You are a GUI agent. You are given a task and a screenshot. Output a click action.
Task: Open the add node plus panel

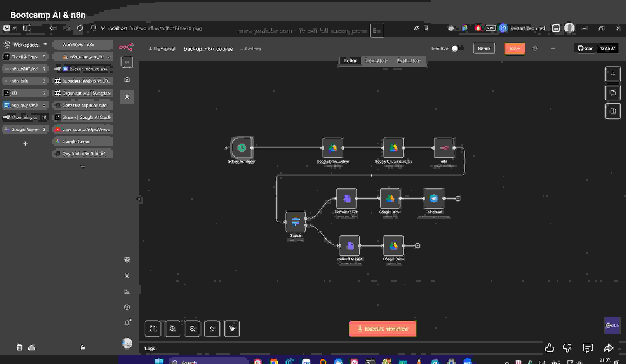(x=613, y=74)
